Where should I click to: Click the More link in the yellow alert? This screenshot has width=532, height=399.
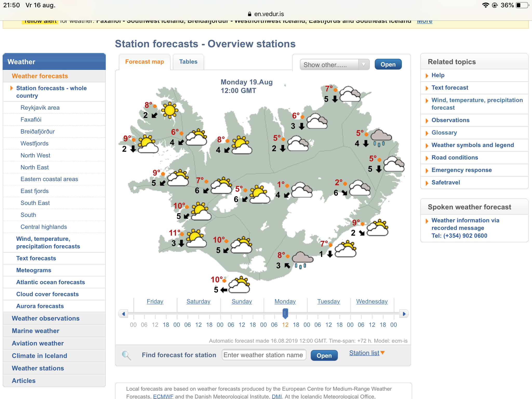tap(424, 21)
